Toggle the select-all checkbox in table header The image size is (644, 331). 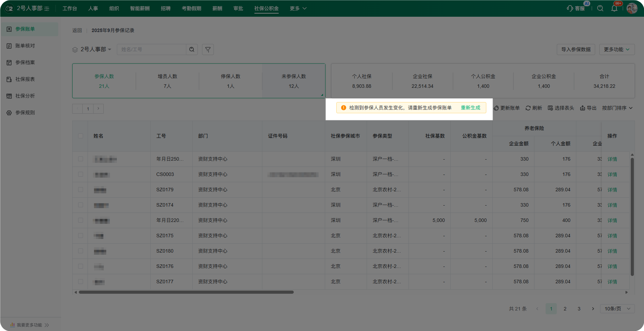pos(81,136)
